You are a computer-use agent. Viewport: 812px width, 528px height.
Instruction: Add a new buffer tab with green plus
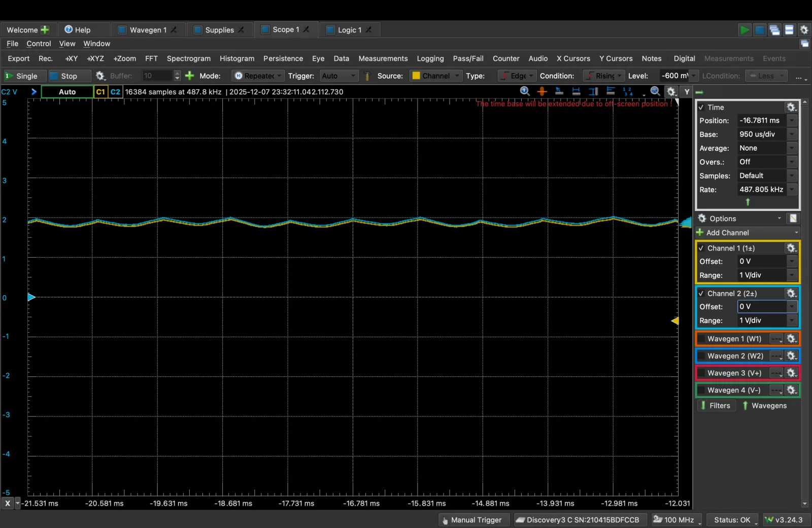click(x=189, y=76)
